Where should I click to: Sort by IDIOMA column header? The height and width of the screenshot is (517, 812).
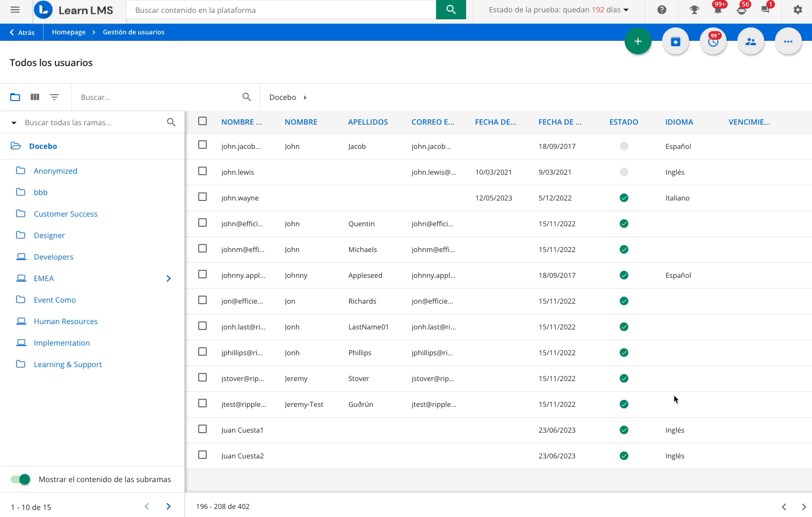pos(679,122)
